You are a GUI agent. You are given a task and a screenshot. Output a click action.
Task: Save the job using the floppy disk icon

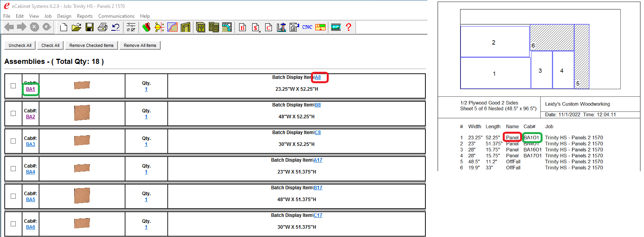(90, 27)
